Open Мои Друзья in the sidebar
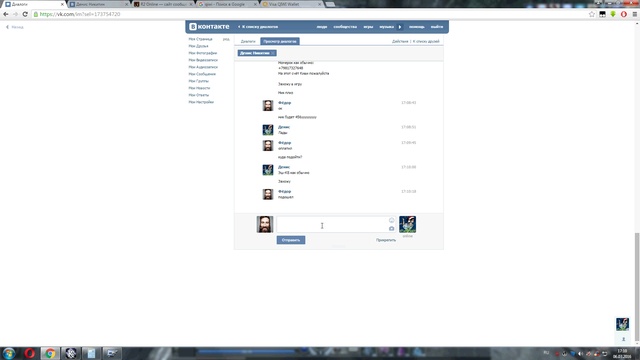The image size is (640, 360). pos(198,46)
